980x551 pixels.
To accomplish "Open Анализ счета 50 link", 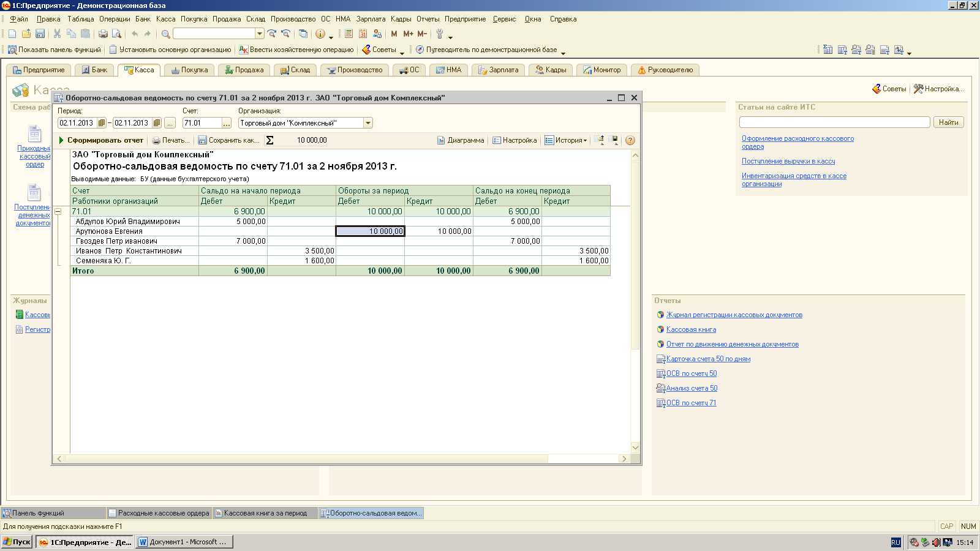I will point(692,388).
